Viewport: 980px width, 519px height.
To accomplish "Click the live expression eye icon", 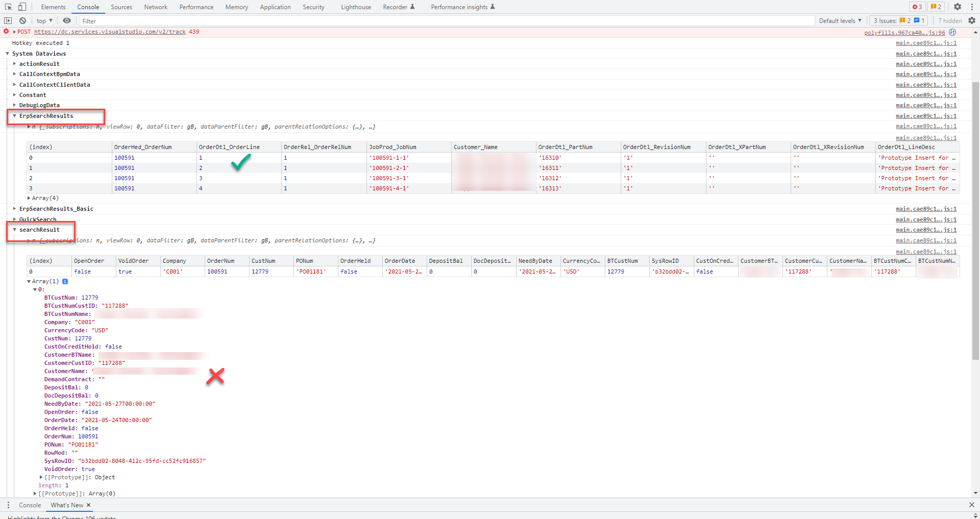I will click(x=67, y=20).
